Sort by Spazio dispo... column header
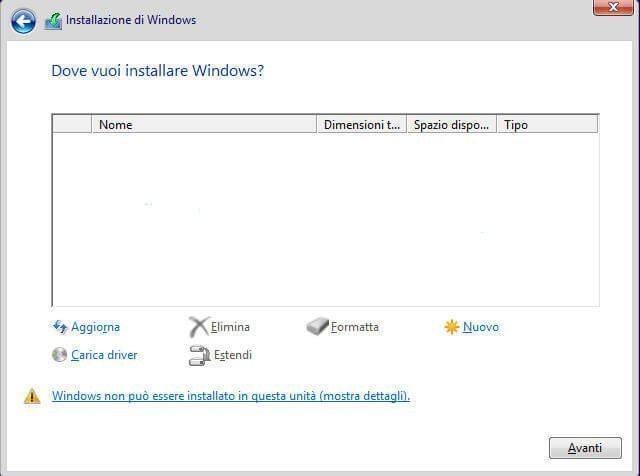This screenshot has width=640, height=476. [x=451, y=125]
